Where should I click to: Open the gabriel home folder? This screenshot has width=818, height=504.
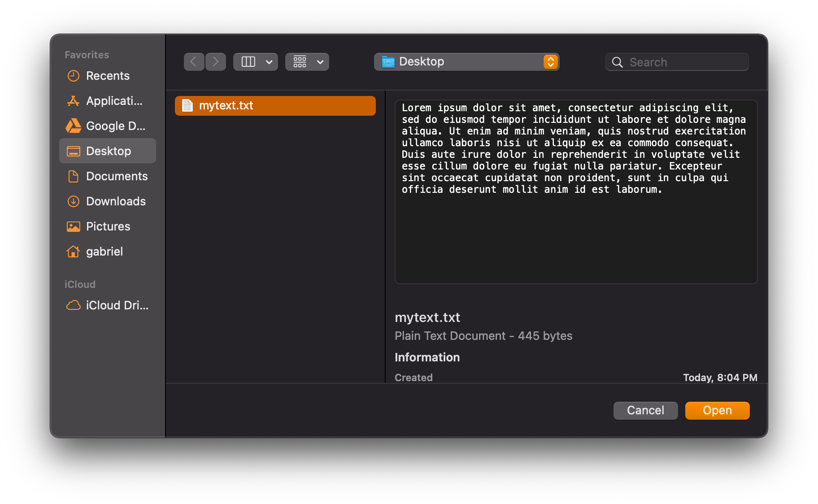(x=104, y=252)
